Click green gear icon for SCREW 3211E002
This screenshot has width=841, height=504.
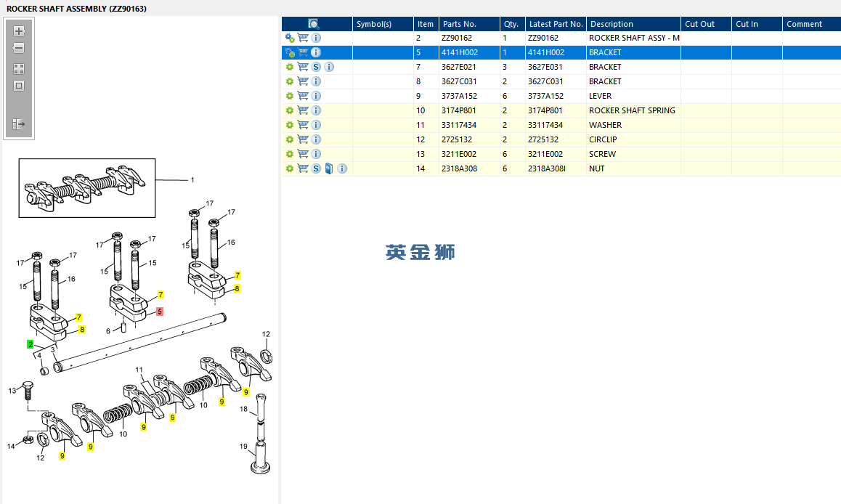(290, 154)
